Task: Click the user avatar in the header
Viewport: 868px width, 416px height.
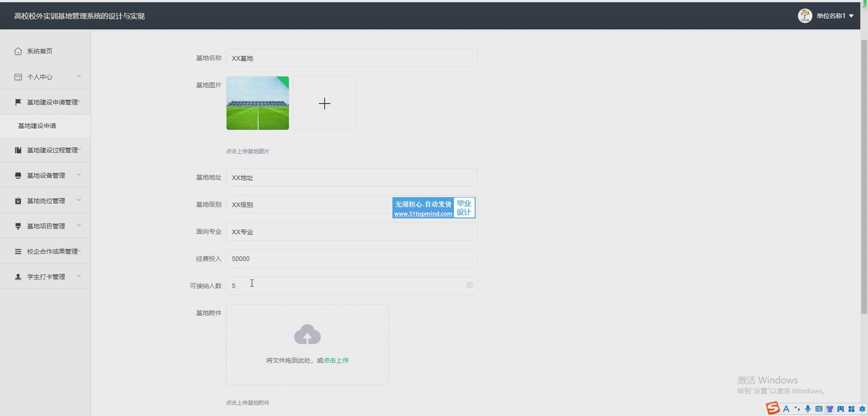Action: [x=805, y=16]
